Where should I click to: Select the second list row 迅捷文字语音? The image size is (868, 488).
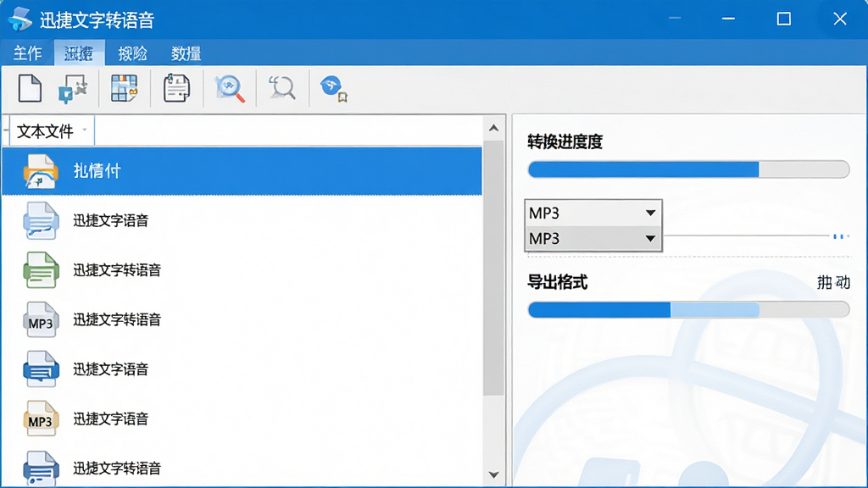[x=242, y=221]
